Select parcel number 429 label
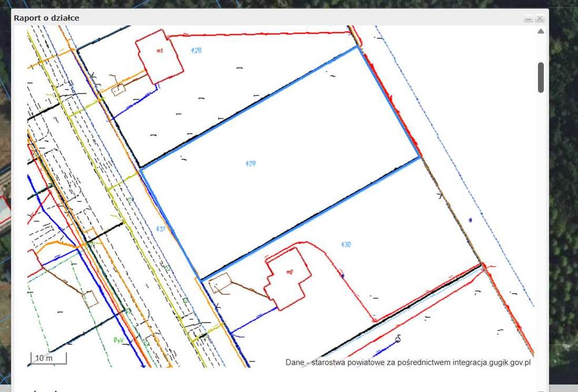The height and width of the screenshot is (392, 578). pos(251,164)
